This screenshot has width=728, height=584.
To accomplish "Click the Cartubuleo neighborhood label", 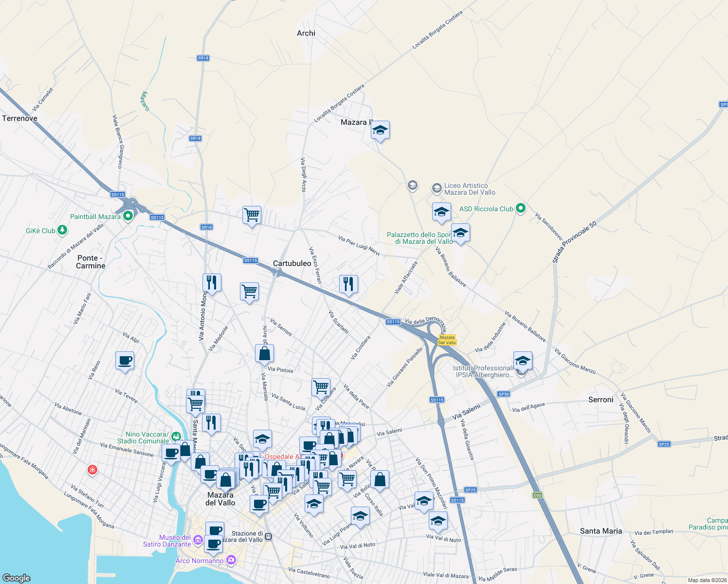I will click(x=292, y=263).
